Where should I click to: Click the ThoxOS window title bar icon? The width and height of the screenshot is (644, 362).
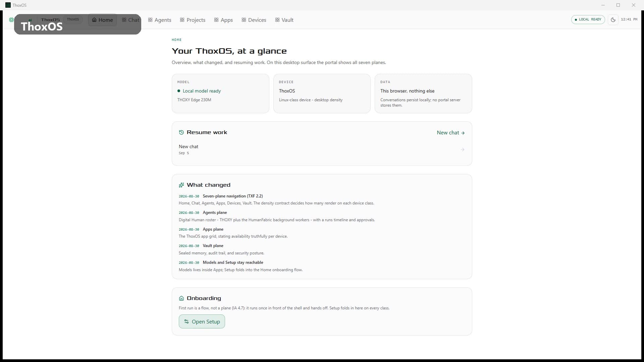tap(8, 5)
